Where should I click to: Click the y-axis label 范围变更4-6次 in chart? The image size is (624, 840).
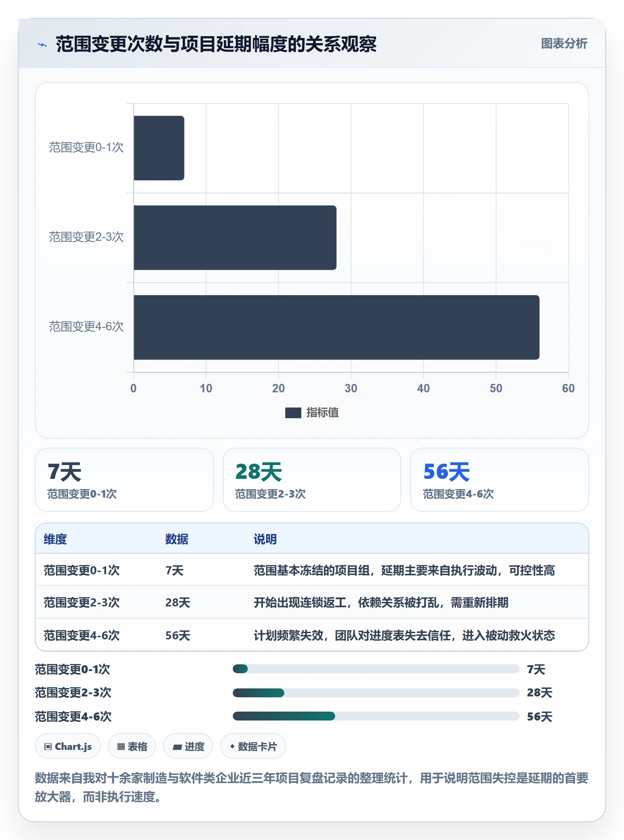pos(86,327)
